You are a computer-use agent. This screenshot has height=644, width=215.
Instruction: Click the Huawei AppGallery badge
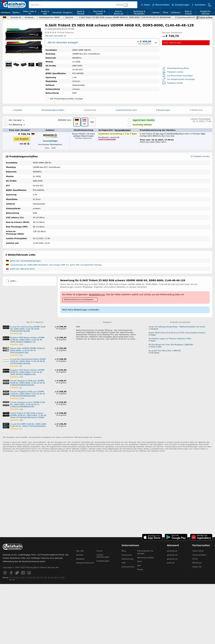201,537
